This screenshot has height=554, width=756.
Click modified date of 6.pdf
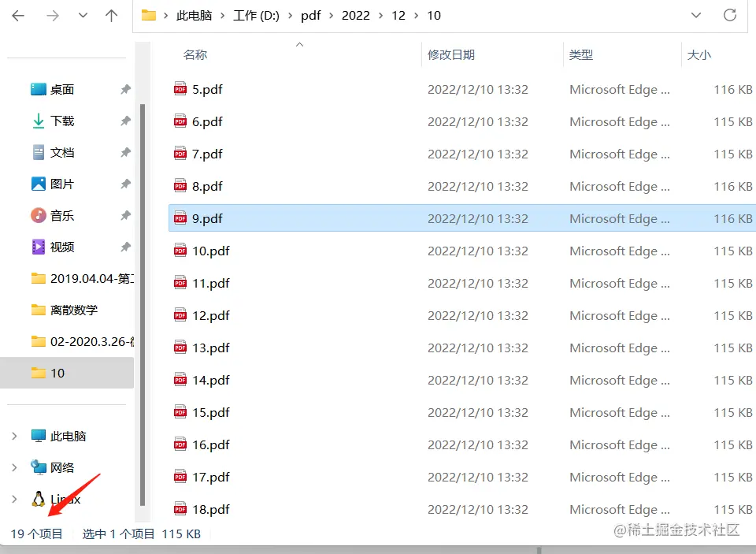tap(478, 121)
